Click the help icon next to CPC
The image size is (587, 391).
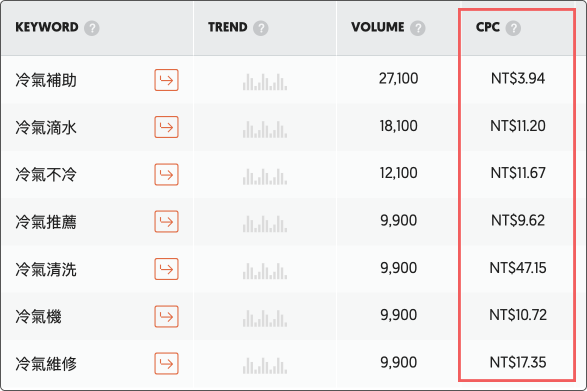513,28
